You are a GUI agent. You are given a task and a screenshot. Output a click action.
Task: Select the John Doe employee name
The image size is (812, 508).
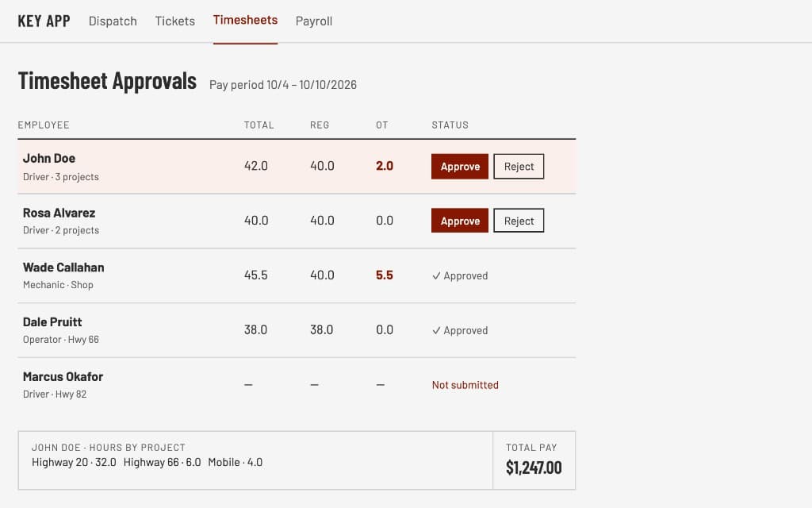pyautogui.click(x=49, y=159)
